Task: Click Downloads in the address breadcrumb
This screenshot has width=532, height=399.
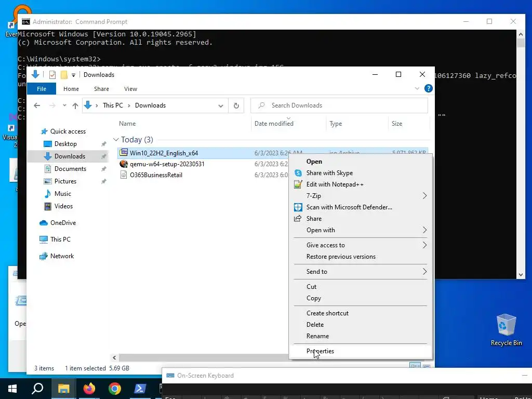Action: pos(150,105)
